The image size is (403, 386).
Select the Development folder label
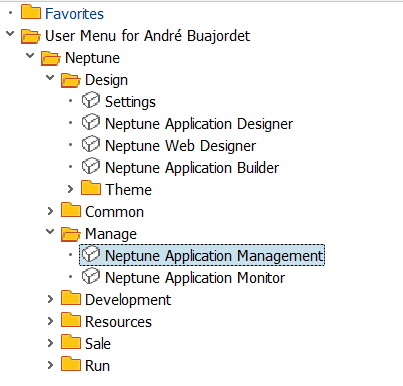[128, 300]
